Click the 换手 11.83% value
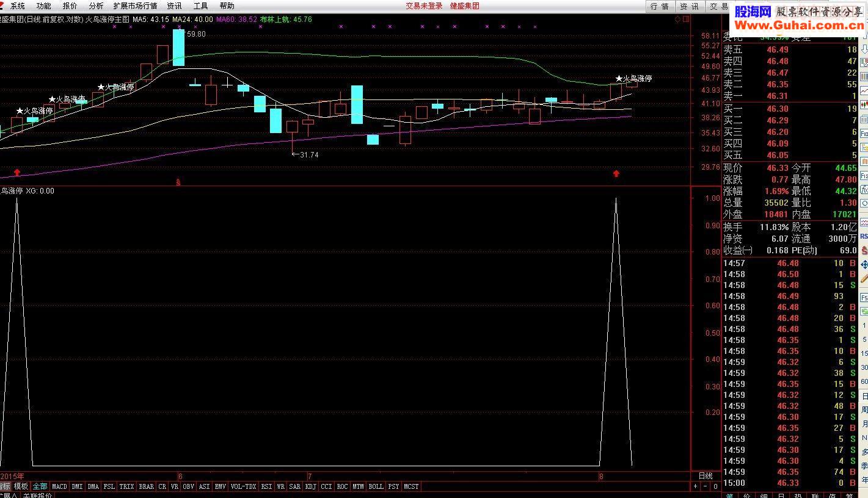The width and height of the screenshot is (868, 498). [775, 227]
